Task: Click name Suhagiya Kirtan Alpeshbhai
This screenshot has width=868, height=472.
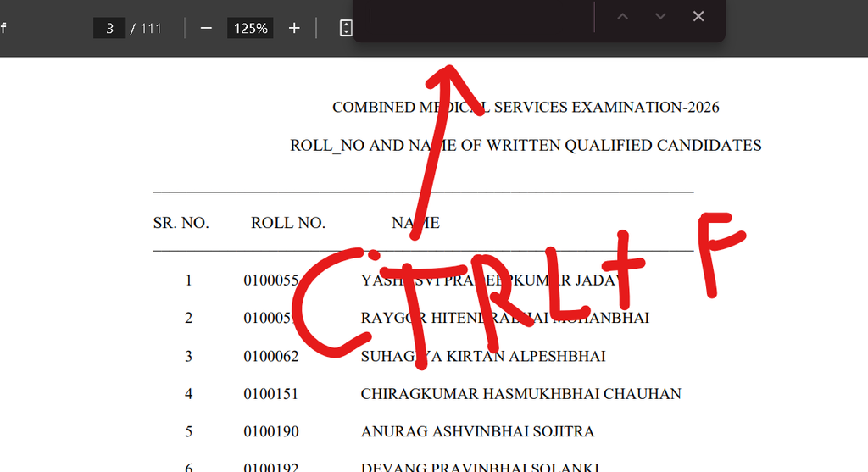Action: tap(483, 356)
